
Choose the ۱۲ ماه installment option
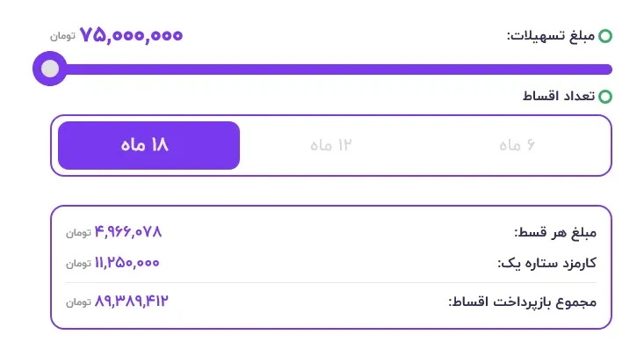click(x=331, y=145)
